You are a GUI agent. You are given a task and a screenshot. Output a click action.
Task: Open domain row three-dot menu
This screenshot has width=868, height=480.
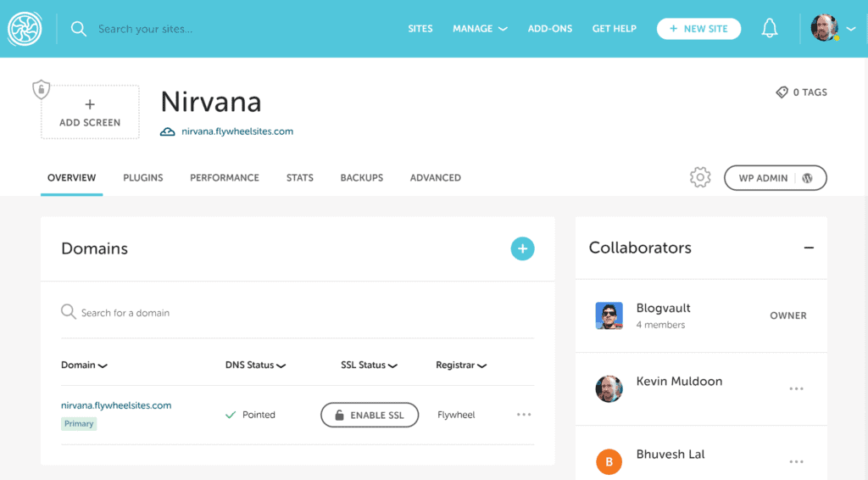pos(524,414)
